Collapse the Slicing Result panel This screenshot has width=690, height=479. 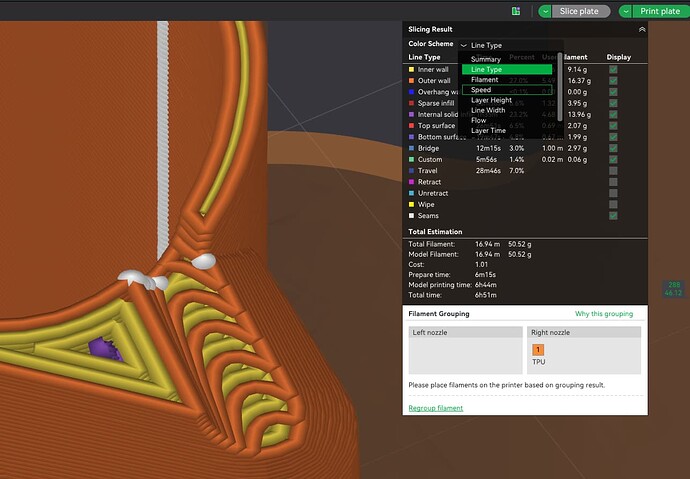tap(642, 29)
